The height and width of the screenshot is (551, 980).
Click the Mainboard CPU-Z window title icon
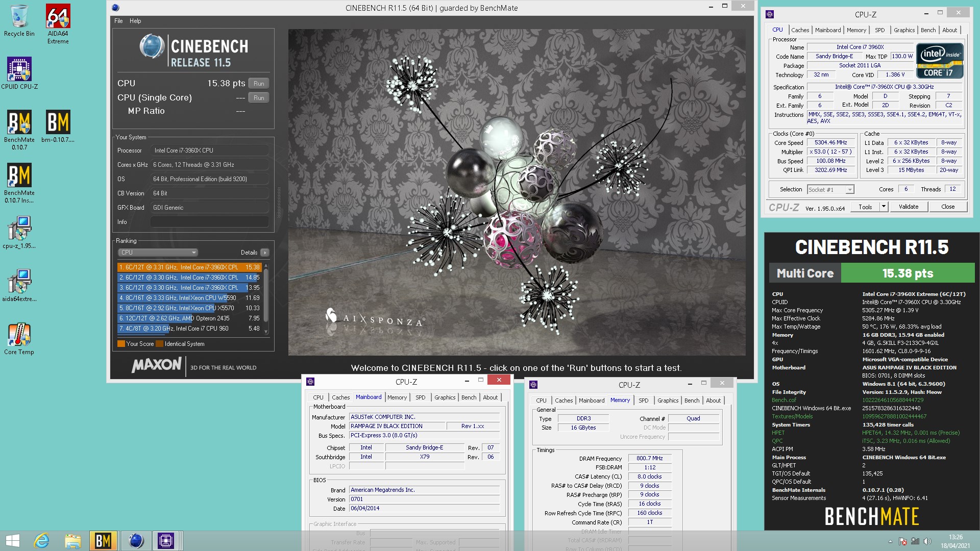[310, 382]
